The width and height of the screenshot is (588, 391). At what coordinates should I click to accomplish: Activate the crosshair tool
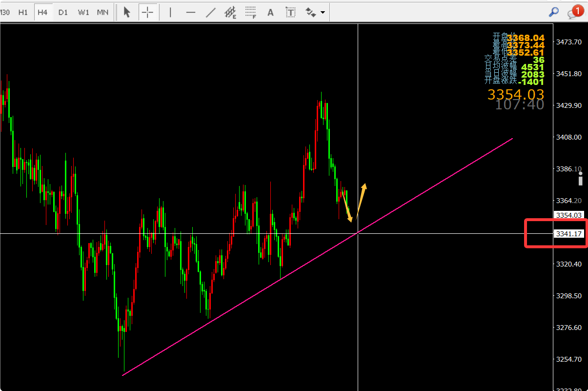[147, 12]
